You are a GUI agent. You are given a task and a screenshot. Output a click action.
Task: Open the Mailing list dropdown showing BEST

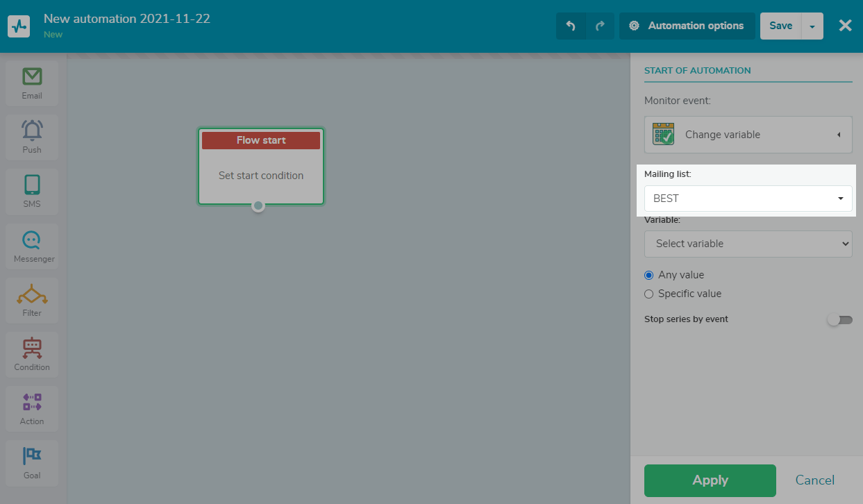pyautogui.click(x=748, y=199)
